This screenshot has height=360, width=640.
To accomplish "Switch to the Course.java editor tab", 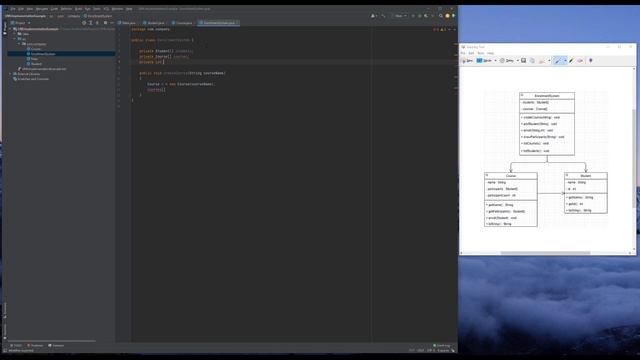I will pyautogui.click(x=182, y=23).
